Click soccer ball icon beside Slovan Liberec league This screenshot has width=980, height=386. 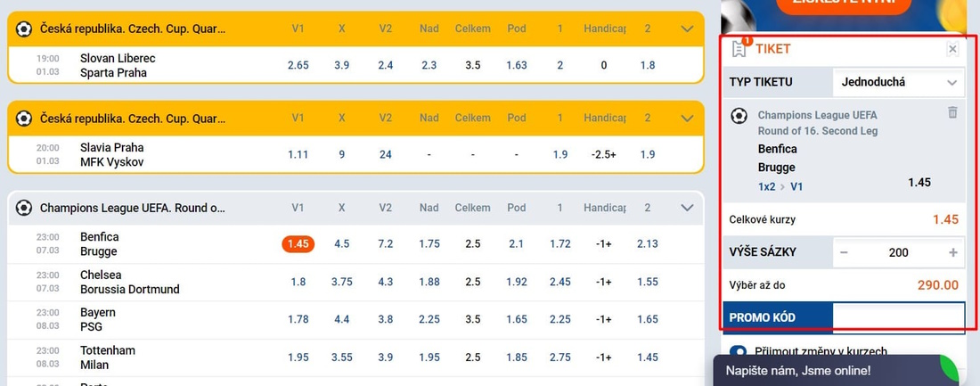tap(24, 29)
